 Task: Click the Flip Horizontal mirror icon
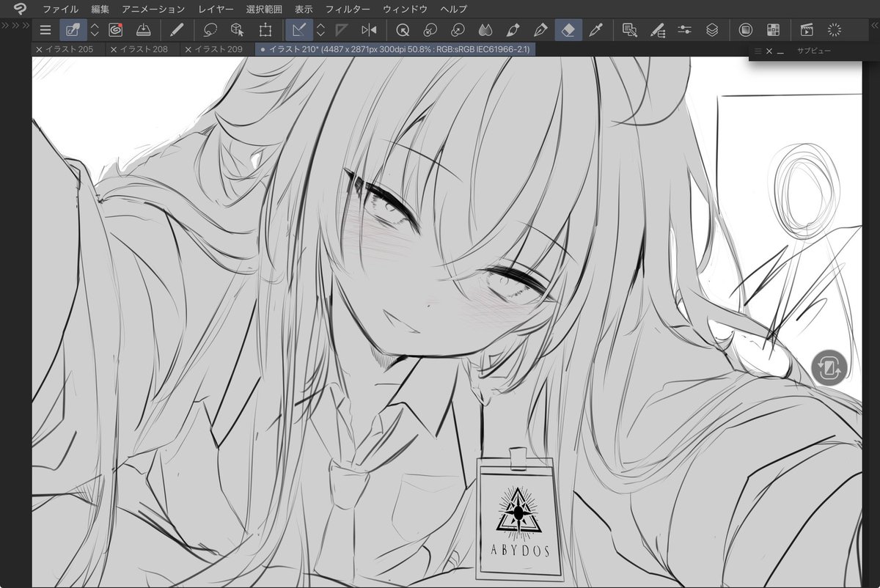[x=369, y=30]
